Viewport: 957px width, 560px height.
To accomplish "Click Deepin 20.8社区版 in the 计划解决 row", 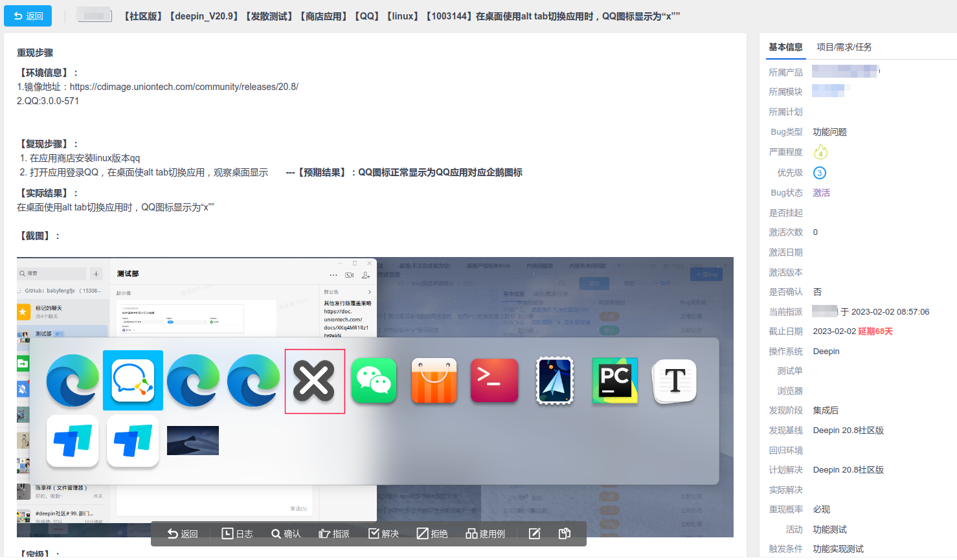I will [x=848, y=470].
